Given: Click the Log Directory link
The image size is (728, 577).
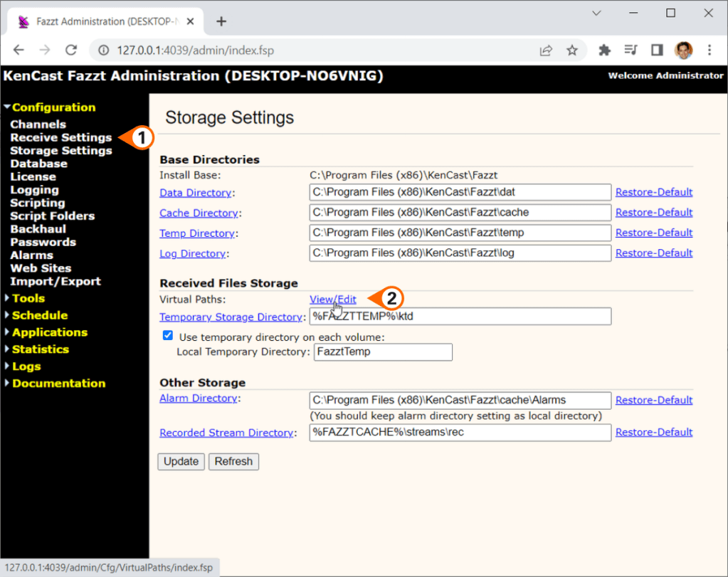Looking at the screenshot, I should click(x=193, y=253).
